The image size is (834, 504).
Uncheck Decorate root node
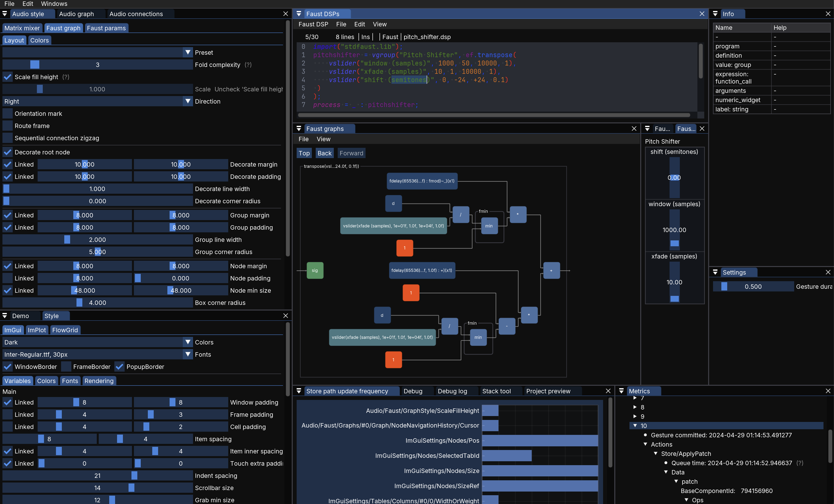click(7, 152)
